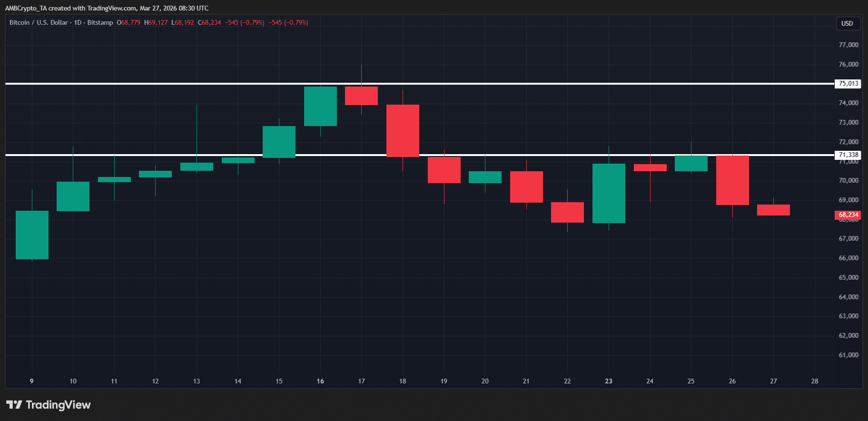Click the TradingView logo icon

click(14, 405)
